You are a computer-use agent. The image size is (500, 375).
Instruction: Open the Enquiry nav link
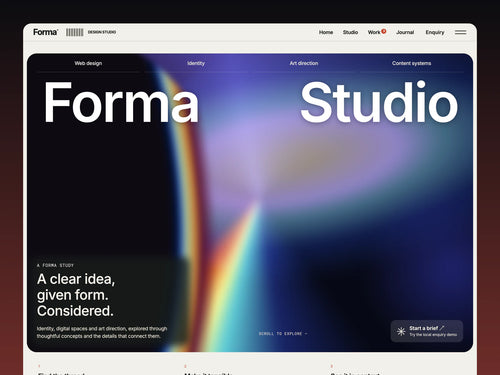coord(435,32)
